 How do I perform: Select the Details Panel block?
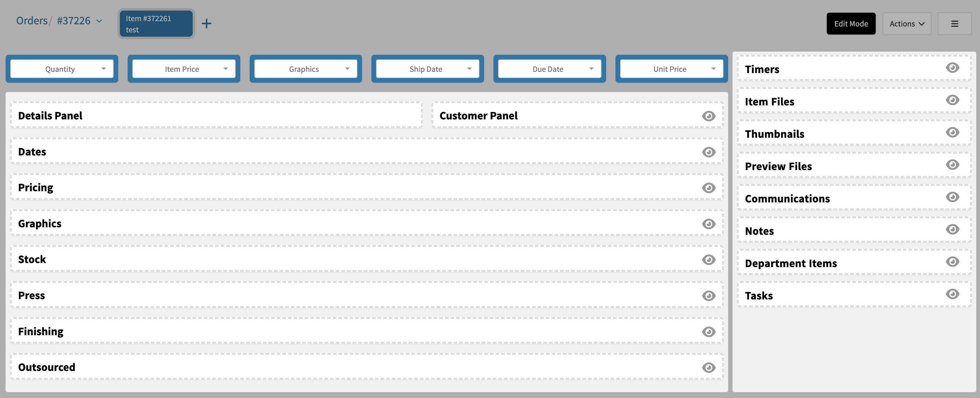point(216,116)
